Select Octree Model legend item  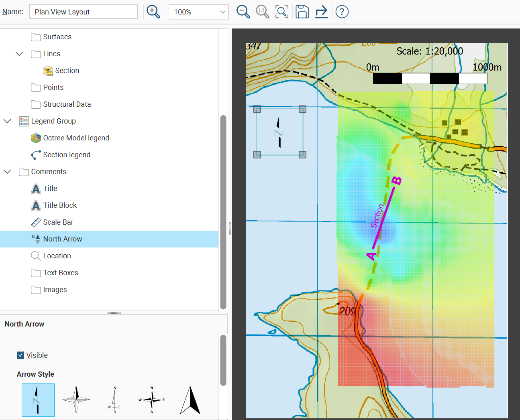click(76, 138)
